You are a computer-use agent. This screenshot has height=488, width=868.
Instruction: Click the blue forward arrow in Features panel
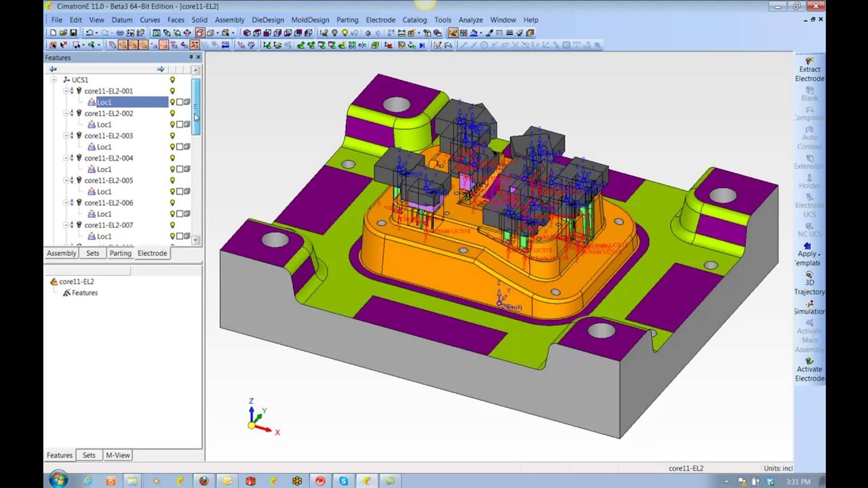coord(161,69)
